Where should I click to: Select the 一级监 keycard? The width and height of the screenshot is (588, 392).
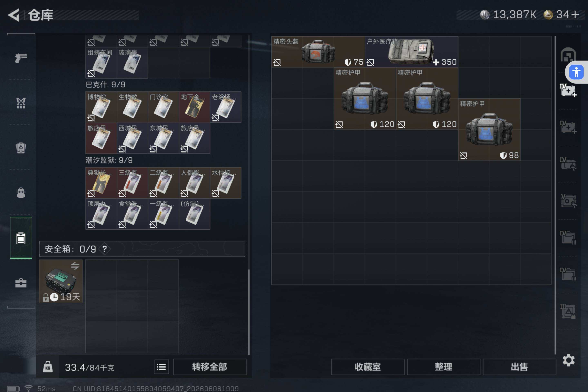click(163, 214)
